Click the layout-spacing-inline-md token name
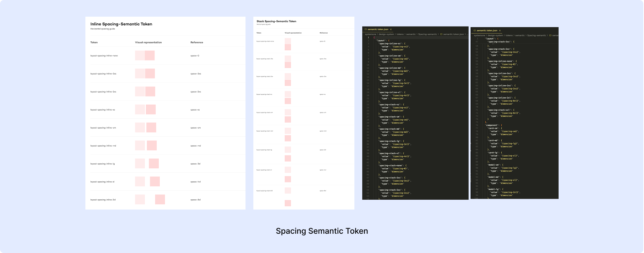644x253 pixels. click(103, 146)
